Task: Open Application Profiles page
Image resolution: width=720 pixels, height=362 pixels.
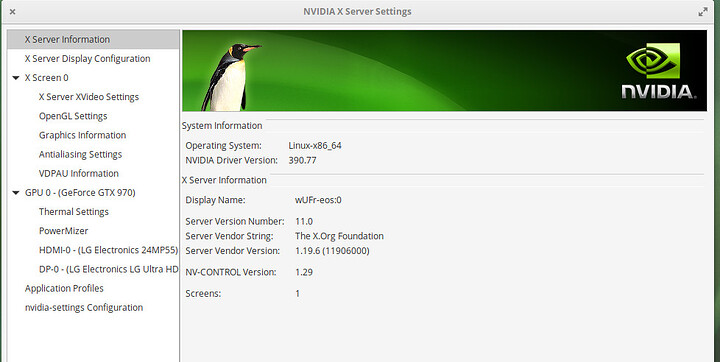Action: click(x=64, y=288)
